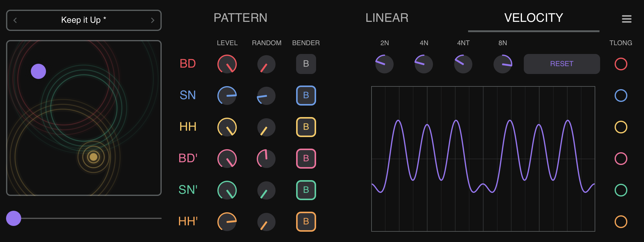
Task: Click the HH Level knob
Action: click(x=227, y=127)
